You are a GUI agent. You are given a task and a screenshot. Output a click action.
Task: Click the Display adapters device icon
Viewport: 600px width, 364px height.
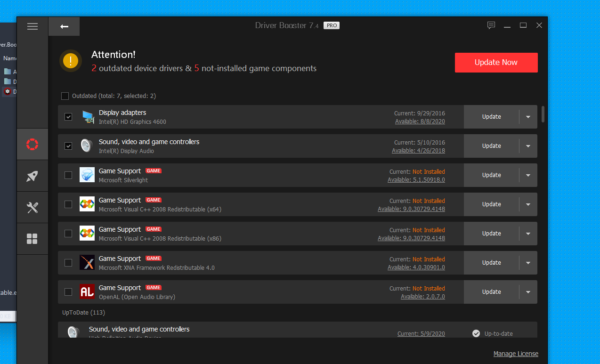[x=88, y=117]
